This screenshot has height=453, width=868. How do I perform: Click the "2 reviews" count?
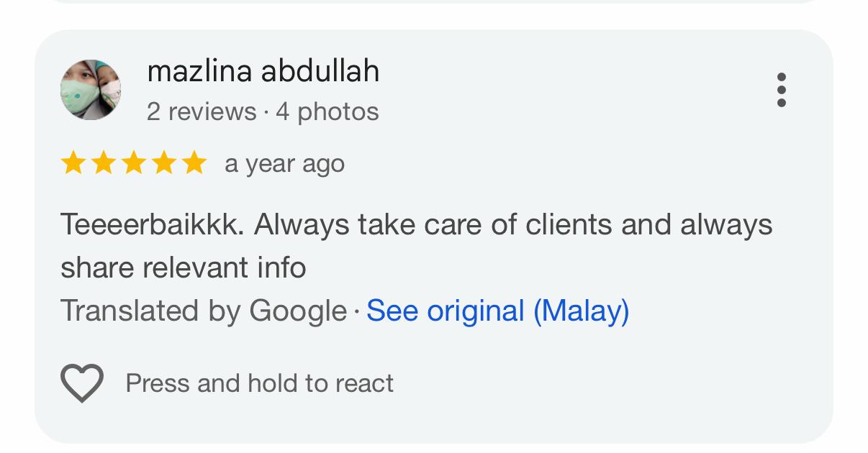(x=201, y=112)
